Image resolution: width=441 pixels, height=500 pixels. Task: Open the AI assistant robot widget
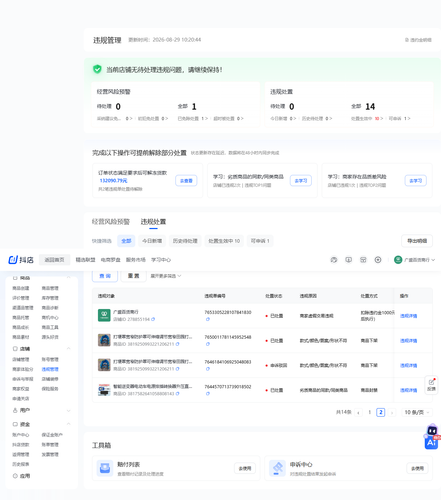pos(432,437)
